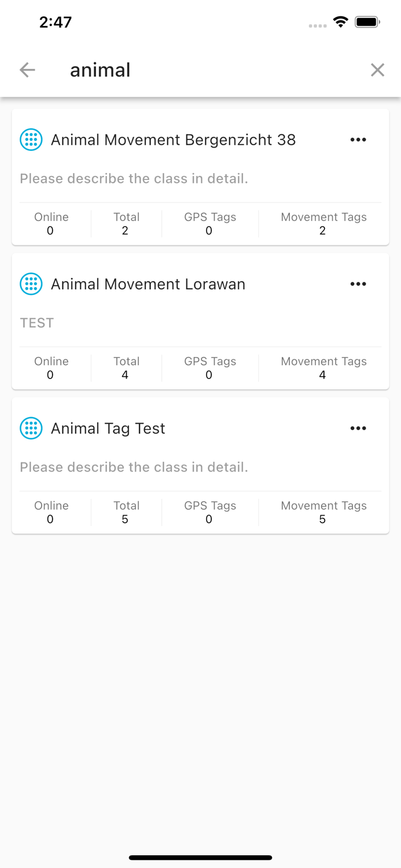Tap the back arrow icon
Screen dimensions: 401x868
[x=27, y=69]
